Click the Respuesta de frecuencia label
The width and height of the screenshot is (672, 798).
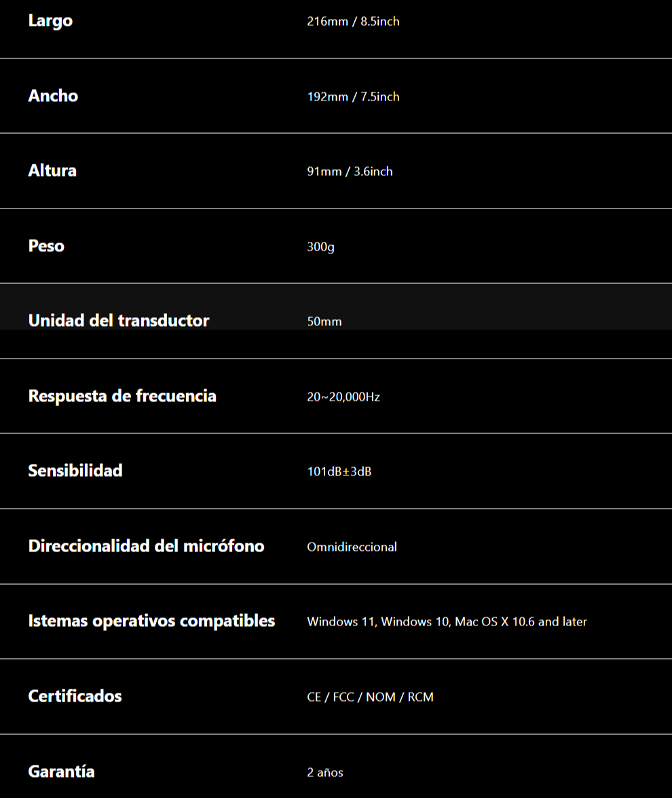coord(122,396)
